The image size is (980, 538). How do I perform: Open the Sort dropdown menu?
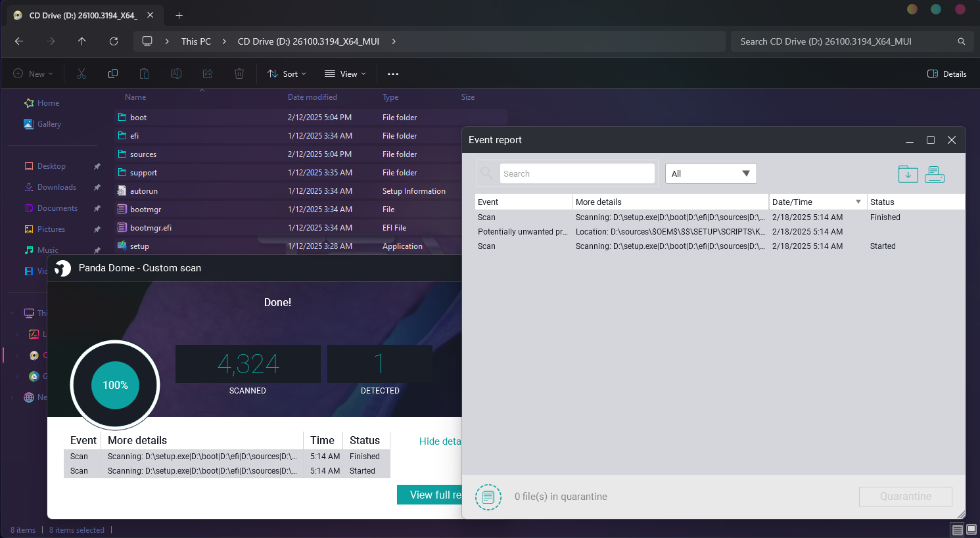pos(287,74)
